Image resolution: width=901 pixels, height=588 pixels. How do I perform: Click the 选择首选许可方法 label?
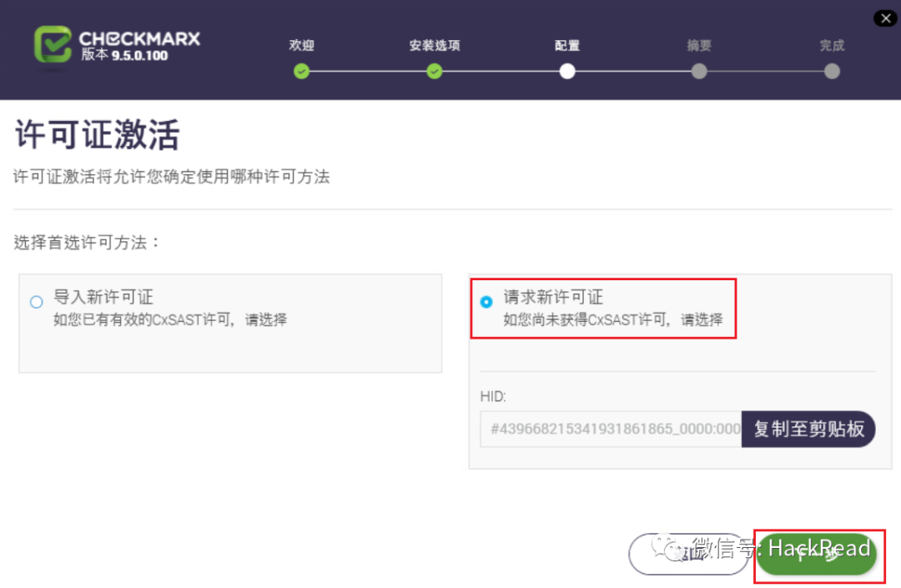[x=86, y=243]
